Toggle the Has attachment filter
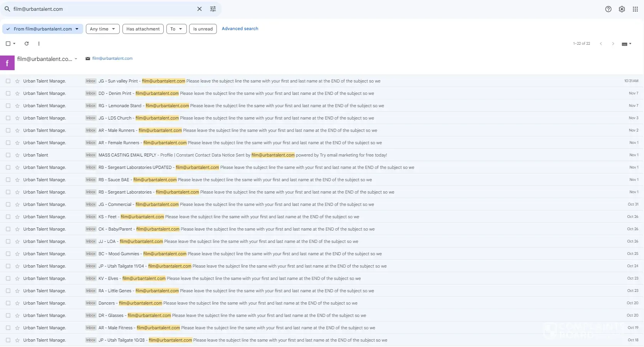The image size is (644, 347). pos(143,29)
